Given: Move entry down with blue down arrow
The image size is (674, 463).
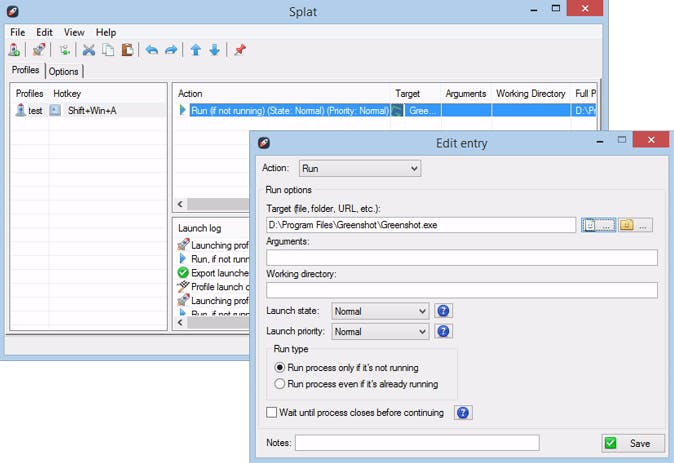Looking at the screenshot, I should pyautogui.click(x=214, y=50).
